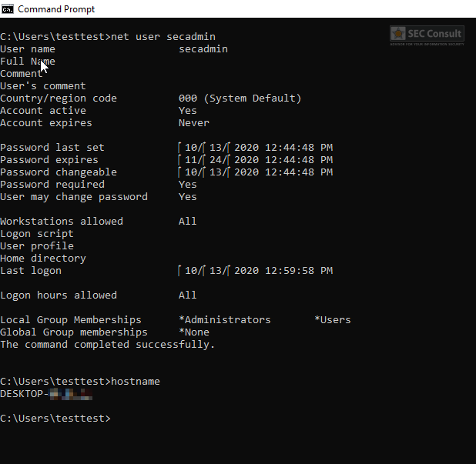Click the 'Workstations allowed' label
Image resolution: width=476 pixels, height=464 pixels.
[x=62, y=222]
